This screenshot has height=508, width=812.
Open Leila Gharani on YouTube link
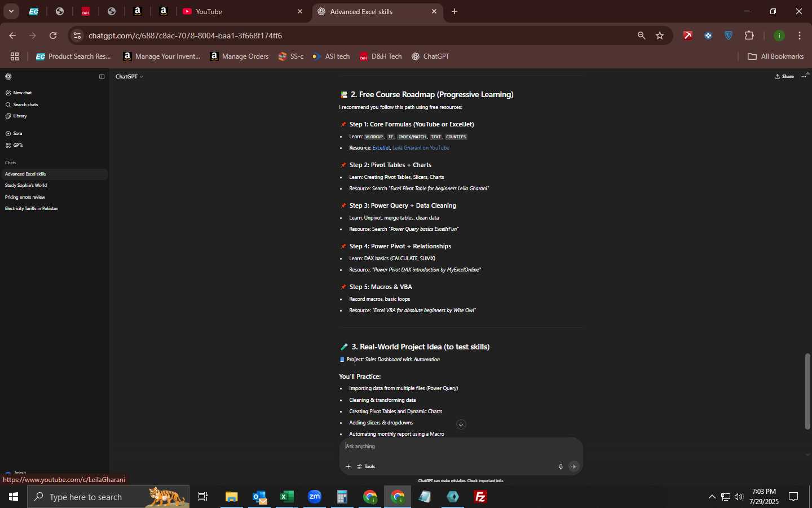421,148
